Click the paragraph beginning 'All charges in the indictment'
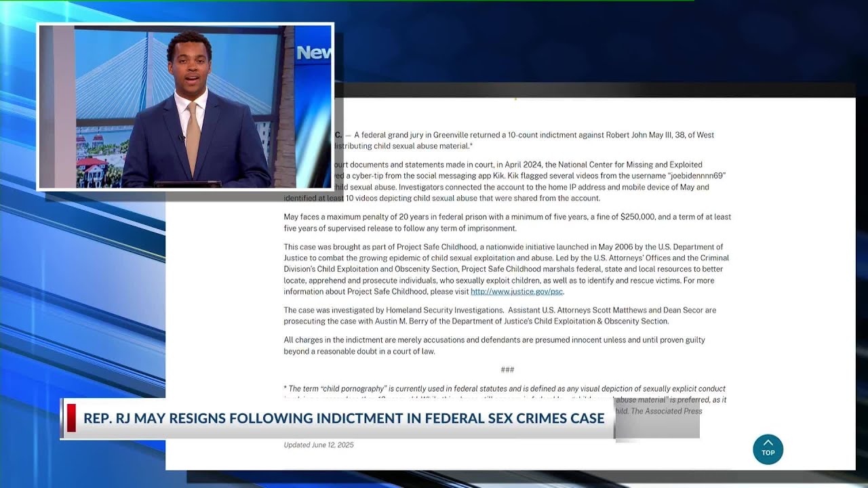 [494, 345]
